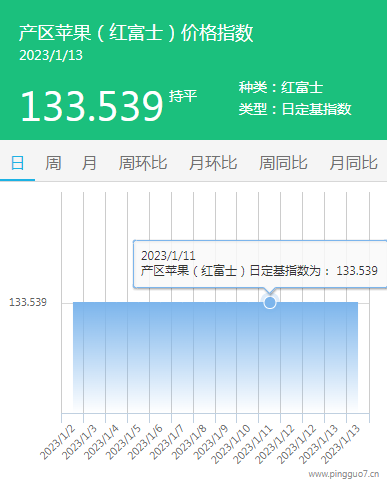This screenshot has height=485, width=387.
Task: Click the 类型：日定基指数 label
Action: coord(295,109)
